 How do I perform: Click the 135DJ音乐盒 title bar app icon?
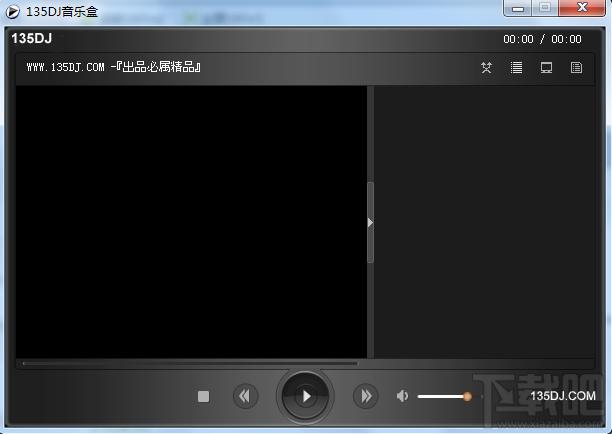coord(12,11)
